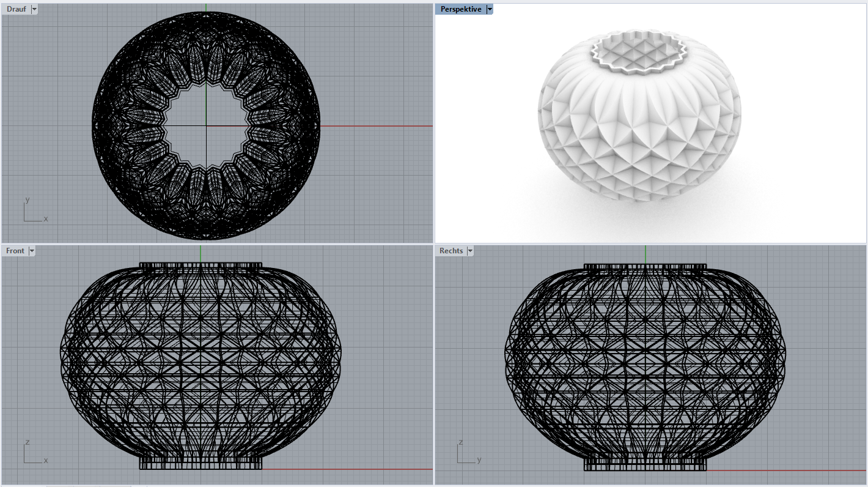868x487 pixels.
Task: Expand the Rechts viewport menu arrow
Action: 470,251
